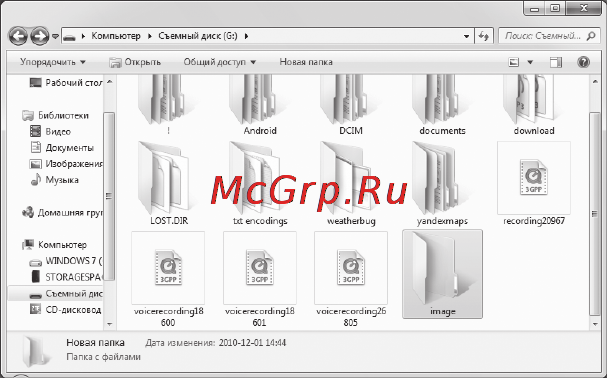Select Библиотеки in navigation pane
The image size is (607, 378).
pos(55,115)
